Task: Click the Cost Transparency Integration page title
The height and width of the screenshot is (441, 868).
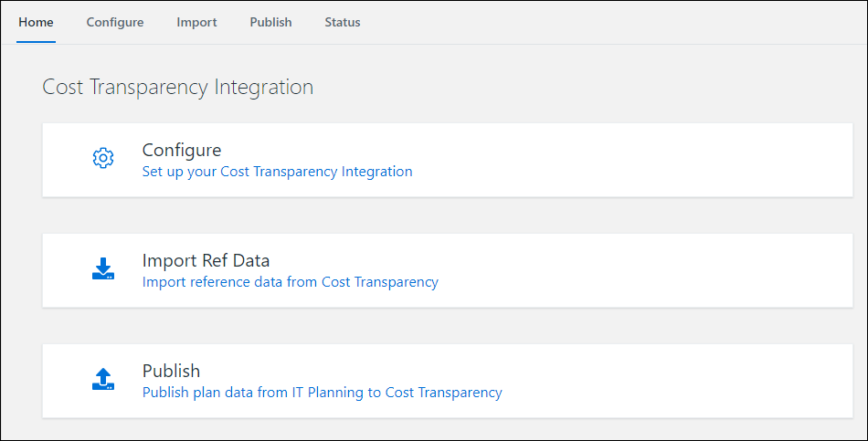Action: [178, 87]
